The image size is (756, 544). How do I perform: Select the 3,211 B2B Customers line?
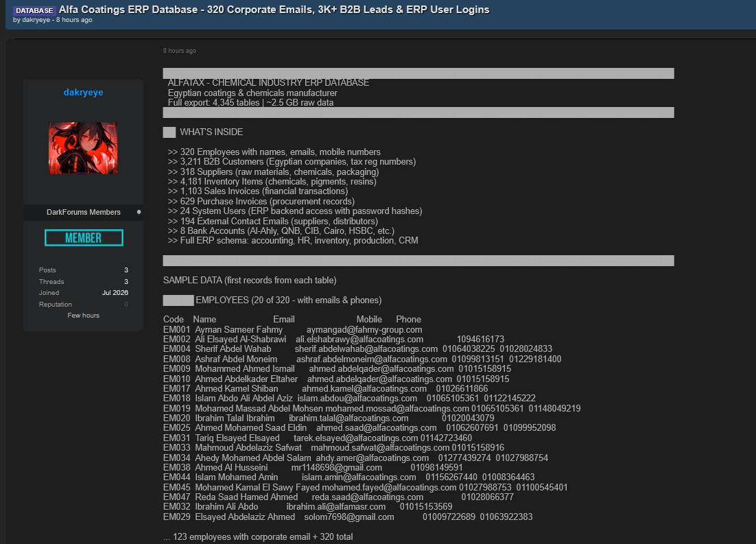point(292,162)
